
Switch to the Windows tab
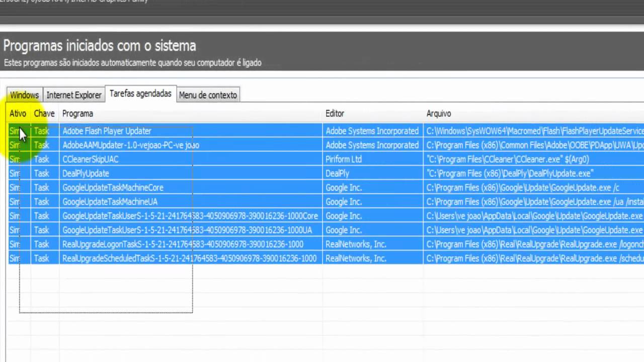pyautogui.click(x=25, y=95)
